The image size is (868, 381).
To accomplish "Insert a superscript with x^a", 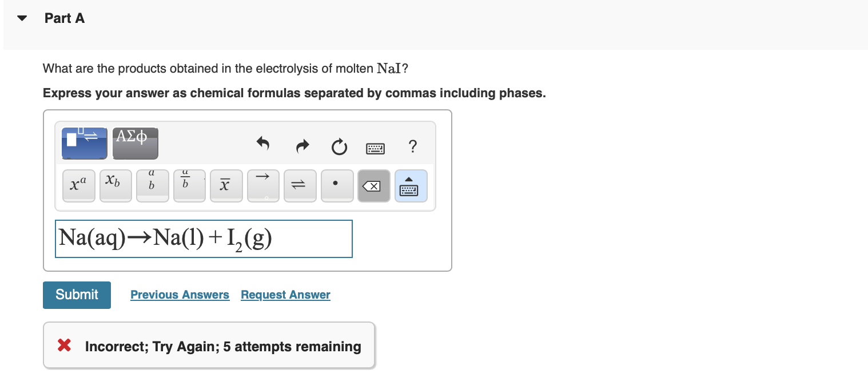I will 78,185.
